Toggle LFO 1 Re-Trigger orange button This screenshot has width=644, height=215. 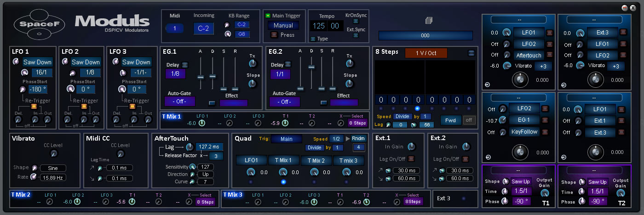[x=34, y=107]
